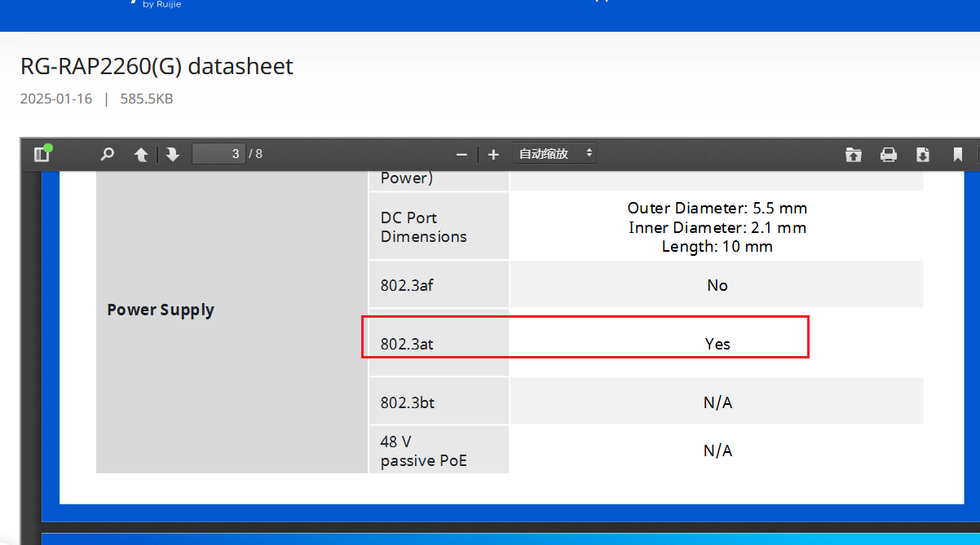Open a file with the folder icon
This screenshot has height=545, width=980.
point(854,154)
